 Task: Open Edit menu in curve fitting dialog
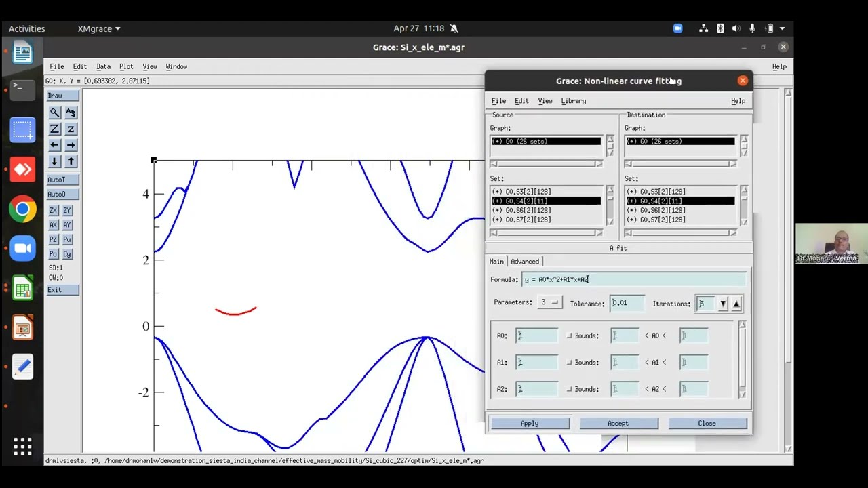pyautogui.click(x=521, y=101)
